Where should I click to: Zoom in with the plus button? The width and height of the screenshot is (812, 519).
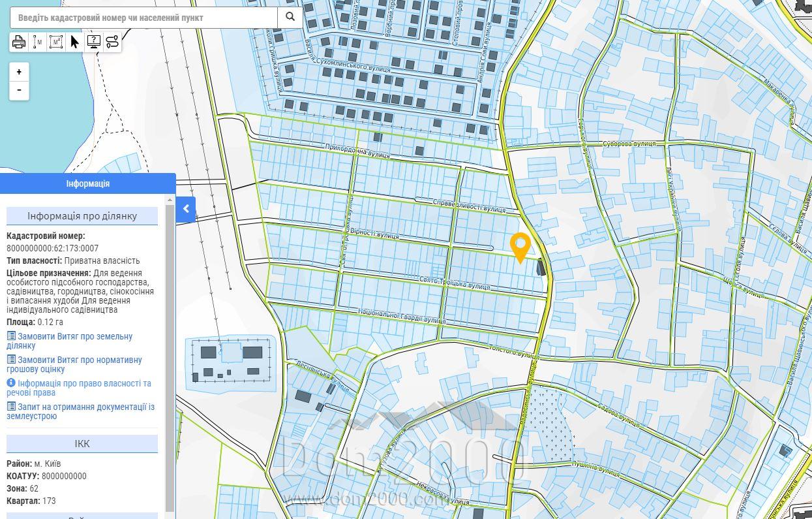tap(19, 72)
